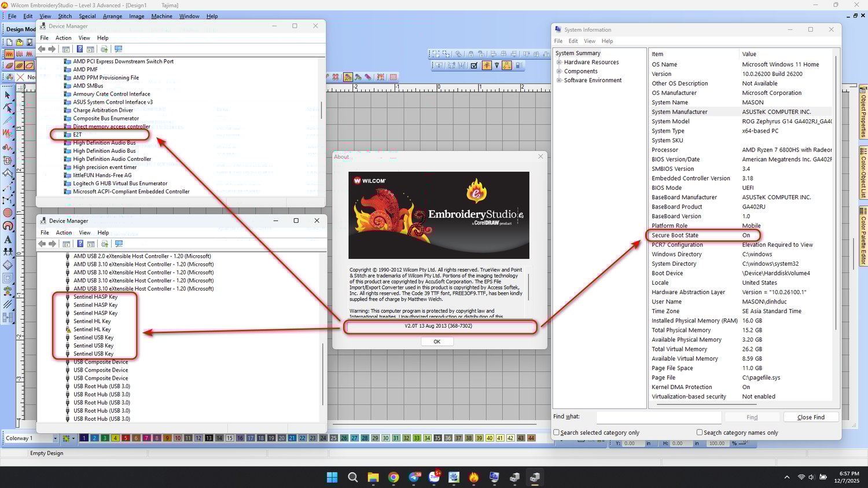Open the Color-Object List side tab
Viewport: 868px width, 488px height.
tap(863, 173)
